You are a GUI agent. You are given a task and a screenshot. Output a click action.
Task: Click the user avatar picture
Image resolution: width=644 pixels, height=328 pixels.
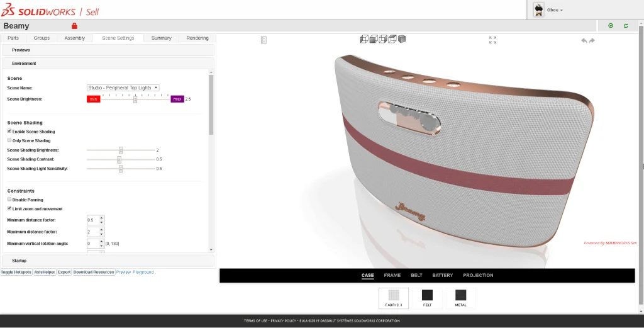click(538, 10)
